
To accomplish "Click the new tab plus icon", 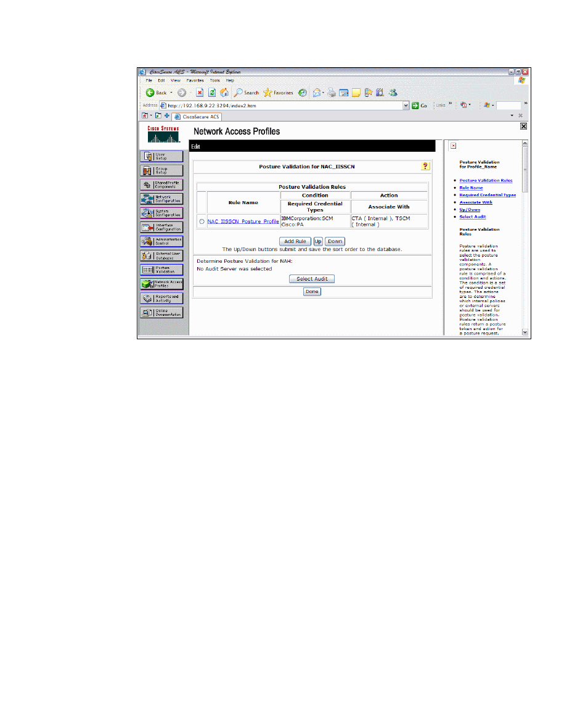I will tap(167, 116).
